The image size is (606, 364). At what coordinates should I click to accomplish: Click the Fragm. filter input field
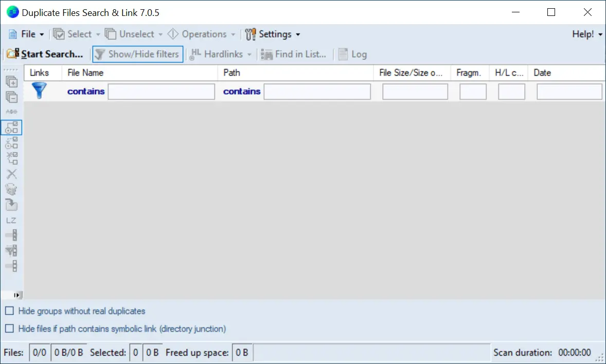(x=473, y=92)
